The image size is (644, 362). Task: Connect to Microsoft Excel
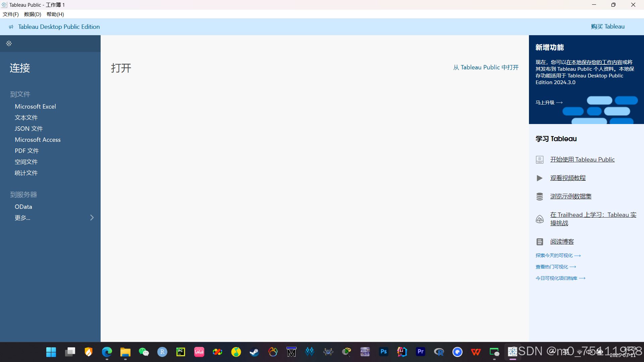pos(35,106)
